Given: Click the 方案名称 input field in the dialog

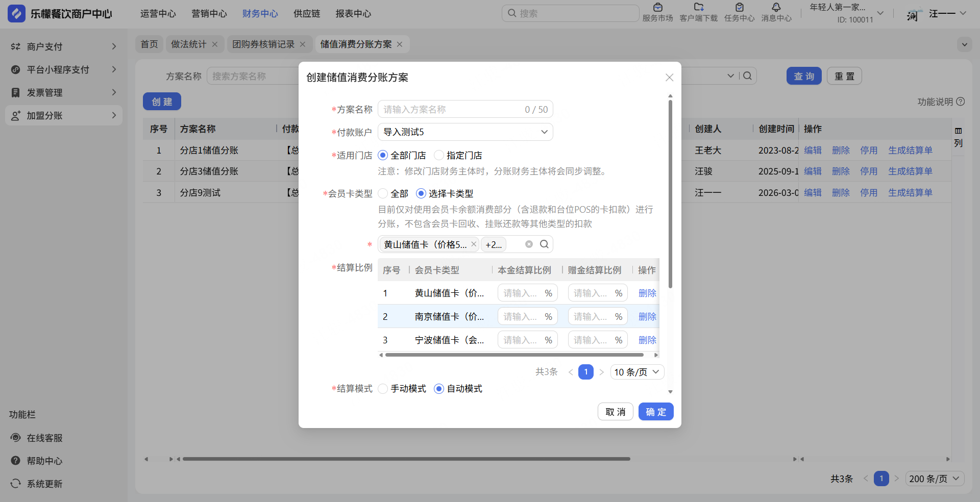Looking at the screenshot, I should 452,110.
